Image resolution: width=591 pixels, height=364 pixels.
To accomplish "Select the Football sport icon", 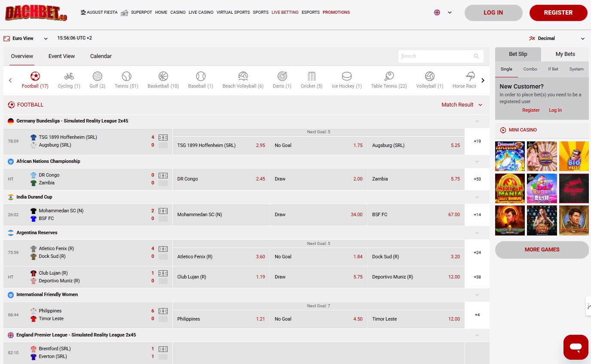I will pyautogui.click(x=35, y=77).
